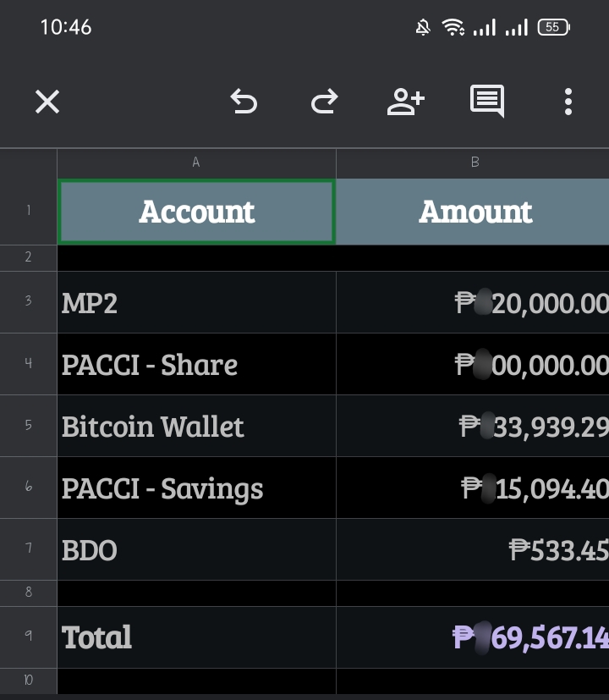Tap the muted notifications bell icon

(423, 27)
